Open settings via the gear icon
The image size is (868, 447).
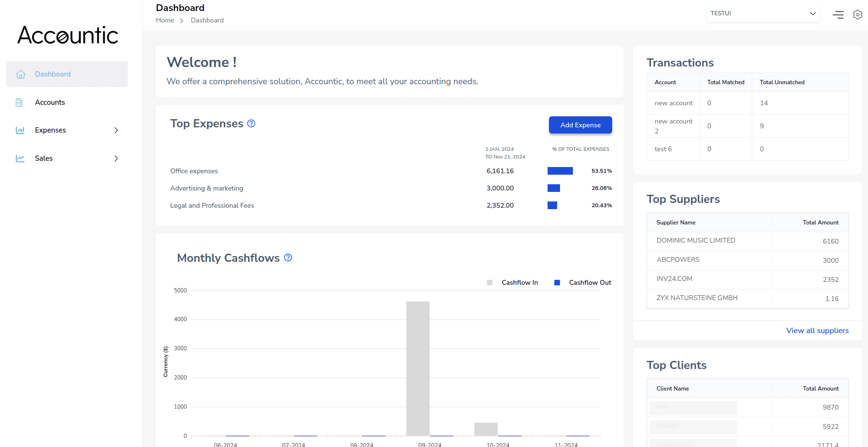click(857, 15)
